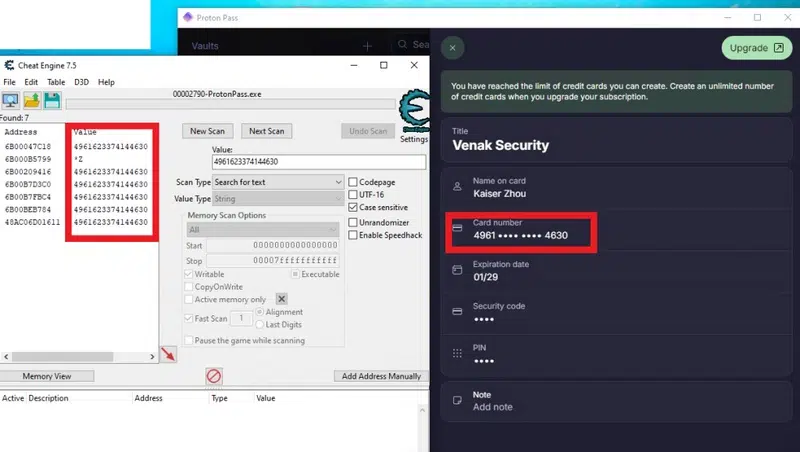Click the card icon beside Security code
This screenshot has height=452, width=800.
[457, 311]
